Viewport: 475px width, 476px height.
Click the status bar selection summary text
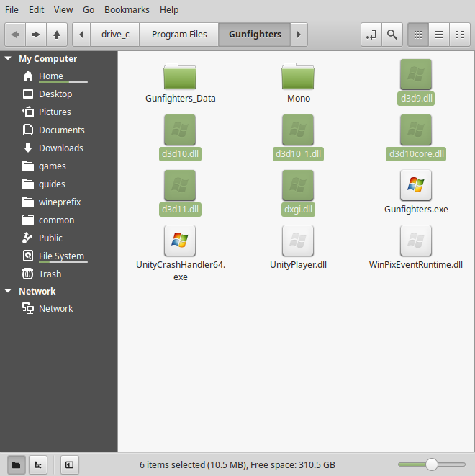coord(237,464)
